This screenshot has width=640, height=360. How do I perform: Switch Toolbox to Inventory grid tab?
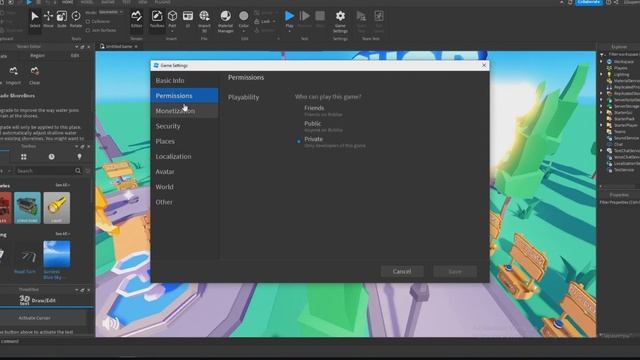point(24,157)
